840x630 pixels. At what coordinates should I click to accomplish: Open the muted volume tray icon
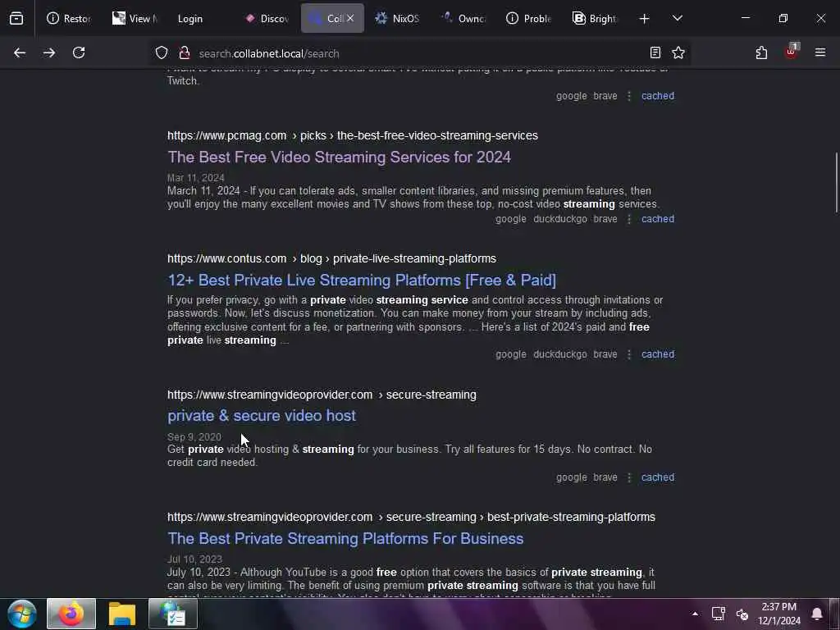click(x=742, y=614)
